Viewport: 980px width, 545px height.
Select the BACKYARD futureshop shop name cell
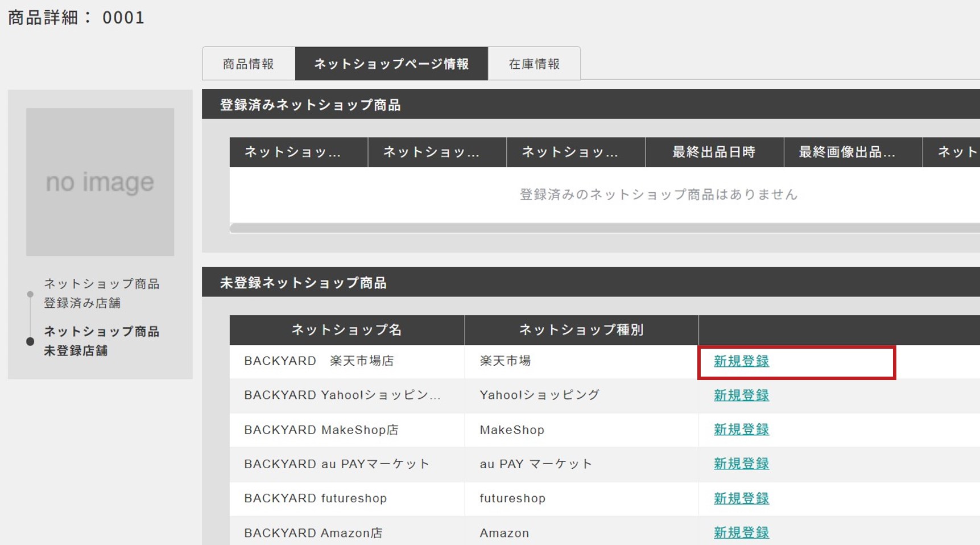point(347,498)
